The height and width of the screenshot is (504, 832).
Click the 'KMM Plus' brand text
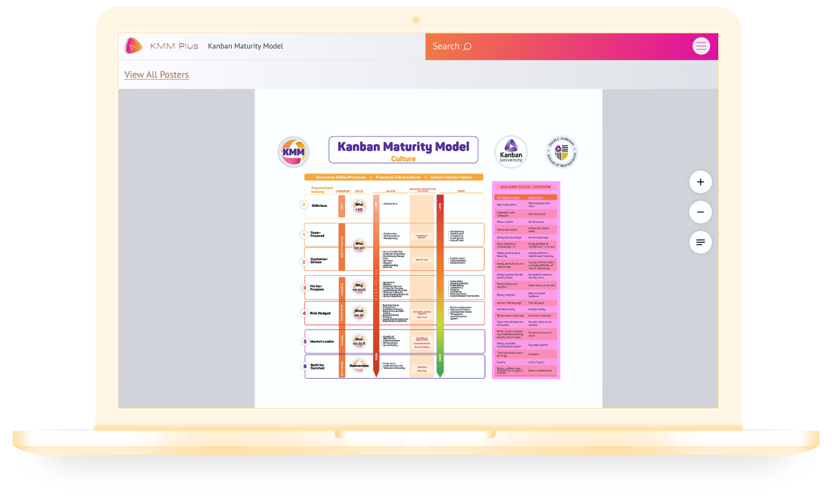pos(174,46)
